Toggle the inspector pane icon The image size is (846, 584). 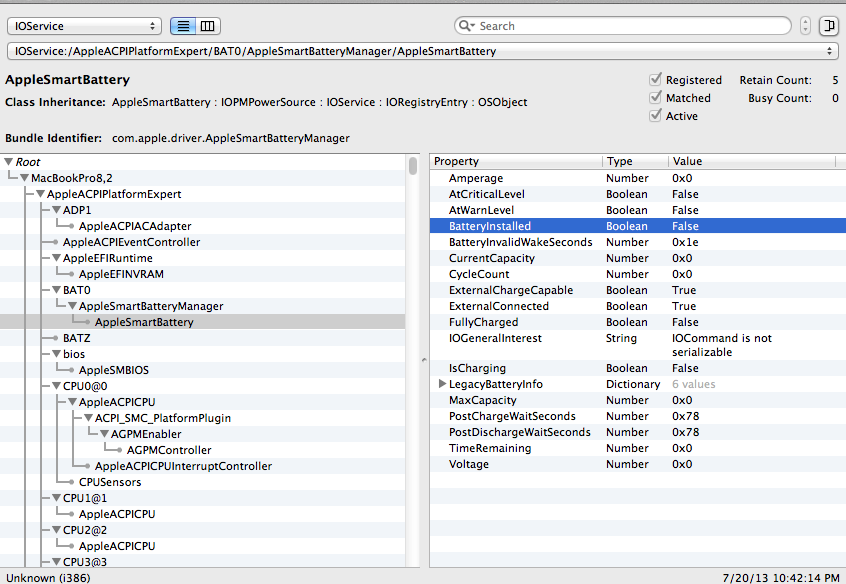(828, 26)
